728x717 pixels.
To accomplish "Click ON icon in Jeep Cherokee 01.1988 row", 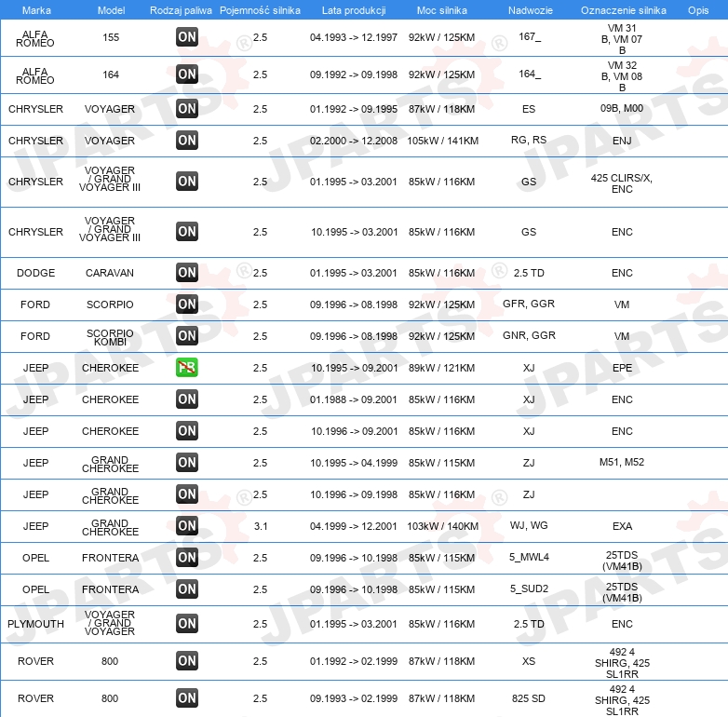I will coord(187,399).
